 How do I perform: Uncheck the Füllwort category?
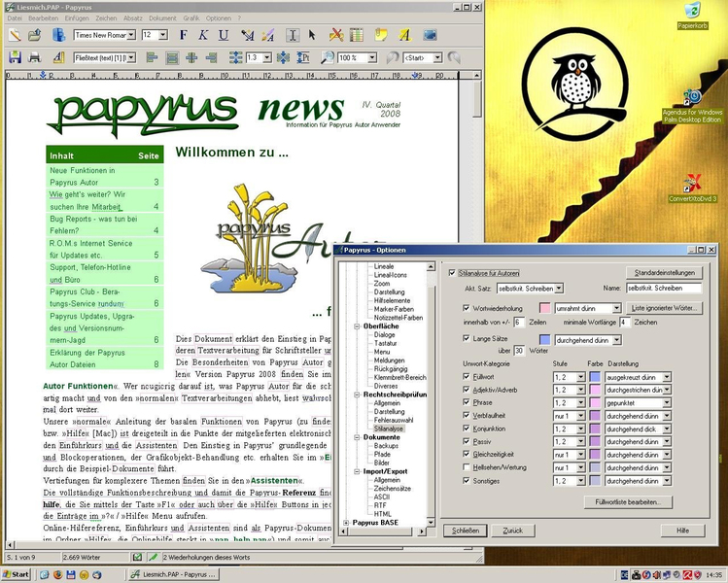[467, 376]
